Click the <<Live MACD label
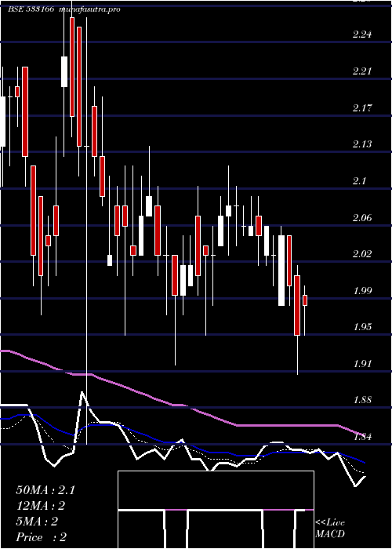Viewport: 392px width, 549px height. (330, 529)
